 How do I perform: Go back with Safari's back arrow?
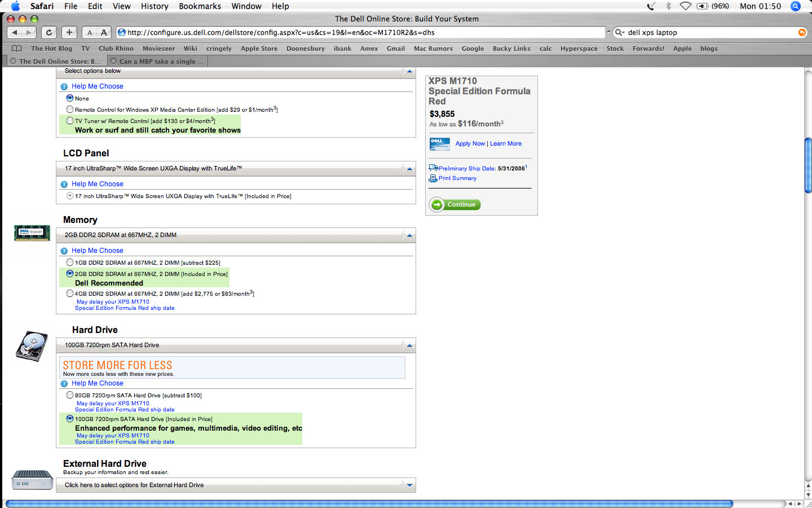point(15,33)
